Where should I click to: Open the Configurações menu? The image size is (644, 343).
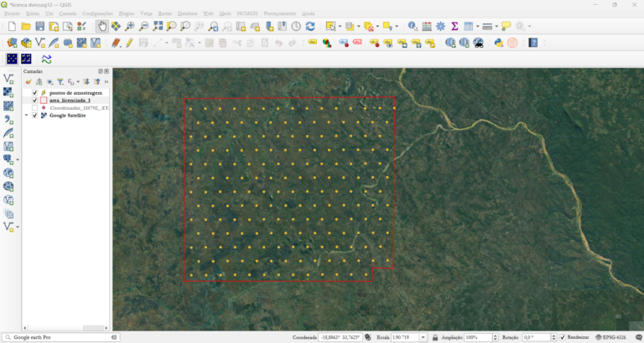click(x=97, y=13)
